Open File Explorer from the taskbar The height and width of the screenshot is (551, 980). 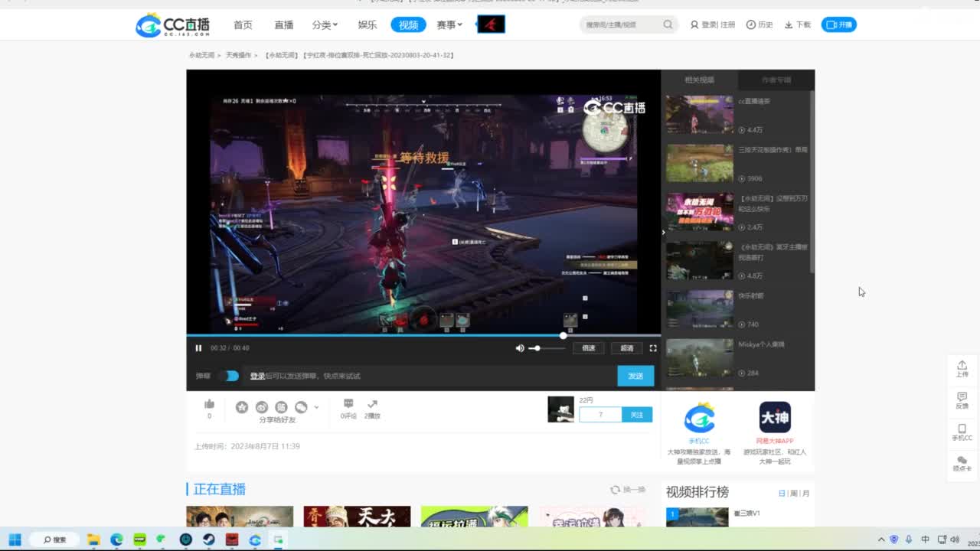[93, 540]
